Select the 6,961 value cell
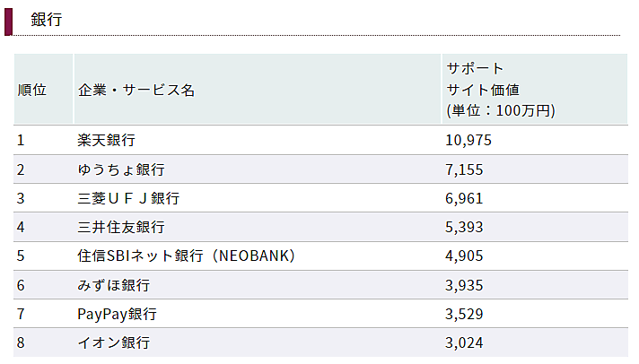Viewport: 639px width, 364px height. (x=465, y=198)
